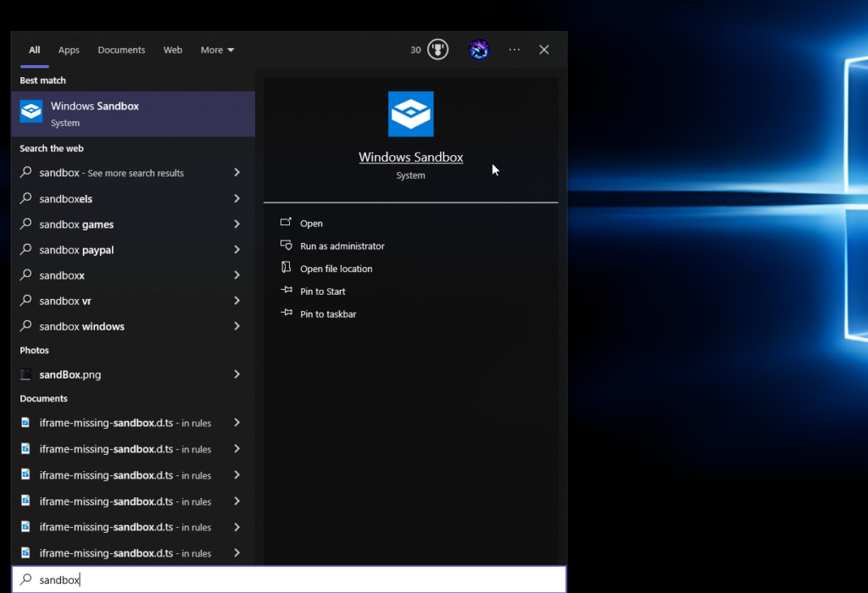Select Open file location

[336, 269]
